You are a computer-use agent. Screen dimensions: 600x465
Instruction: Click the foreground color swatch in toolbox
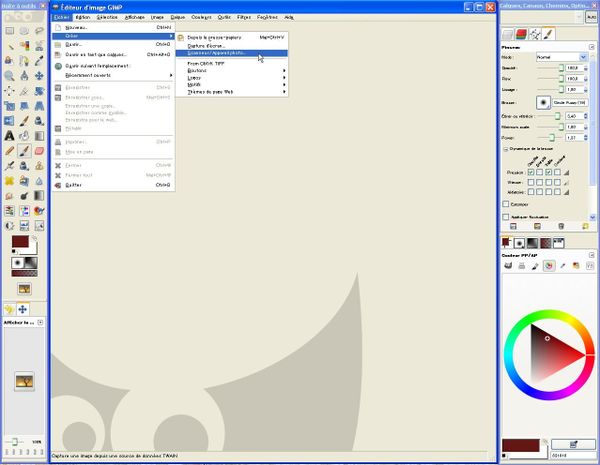pyautogui.click(x=20, y=242)
